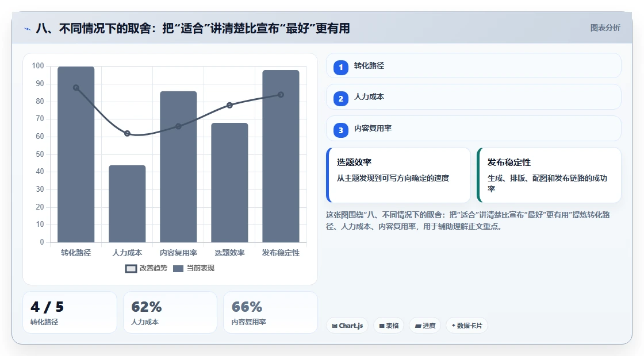
Task: Click the 当前表现 legend label
Action: (x=201, y=268)
